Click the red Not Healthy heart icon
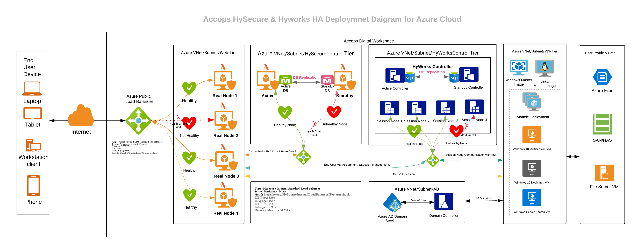Image resolution: width=644 pixels, height=250 pixels. 189,123
